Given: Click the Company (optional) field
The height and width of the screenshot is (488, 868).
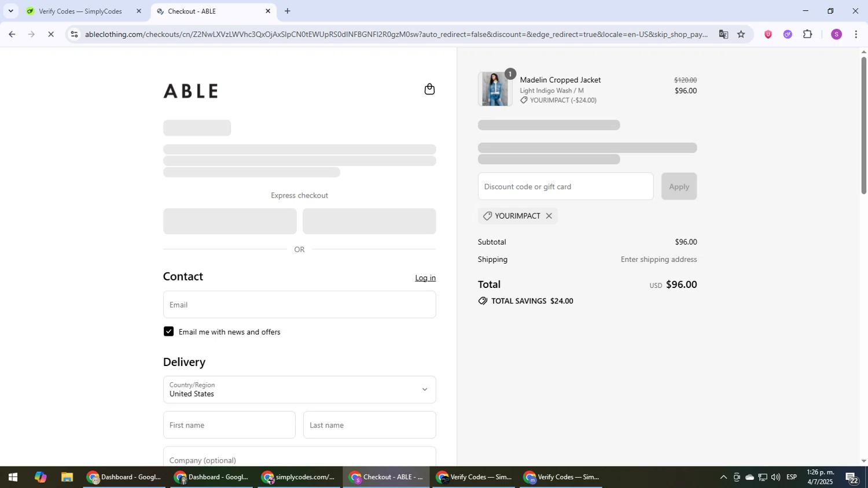Looking at the screenshot, I should [299, 457].
